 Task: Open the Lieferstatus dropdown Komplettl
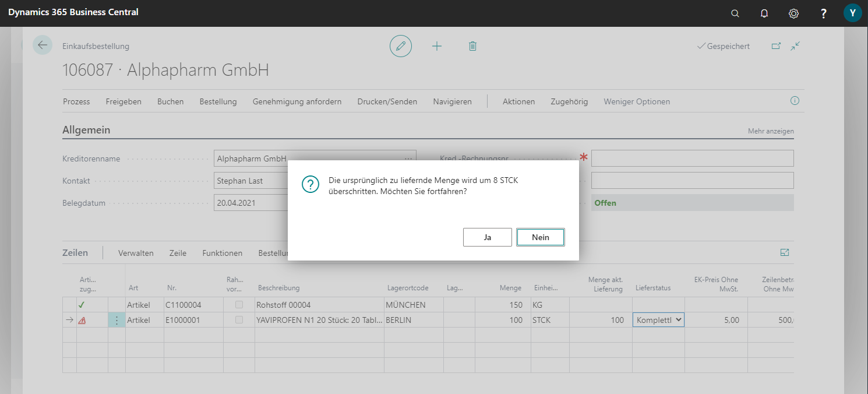click(659, 320)
